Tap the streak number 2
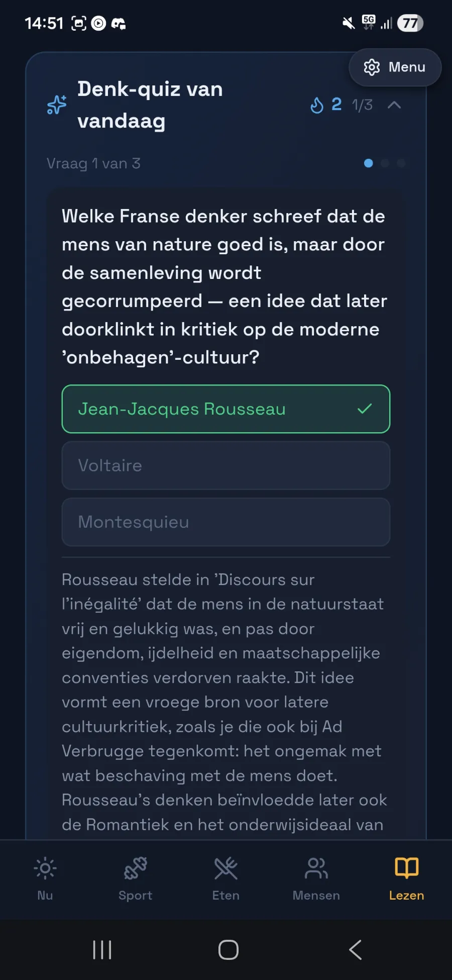This screenshot has width=452, height=980. tap(336, 105)
